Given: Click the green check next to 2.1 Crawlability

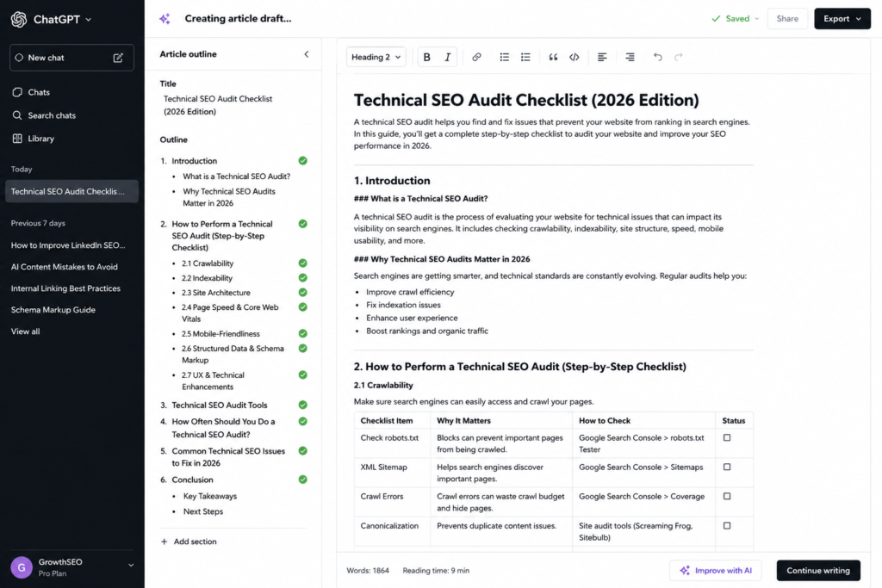Looking at the screenshot, I should coord(302,263).
